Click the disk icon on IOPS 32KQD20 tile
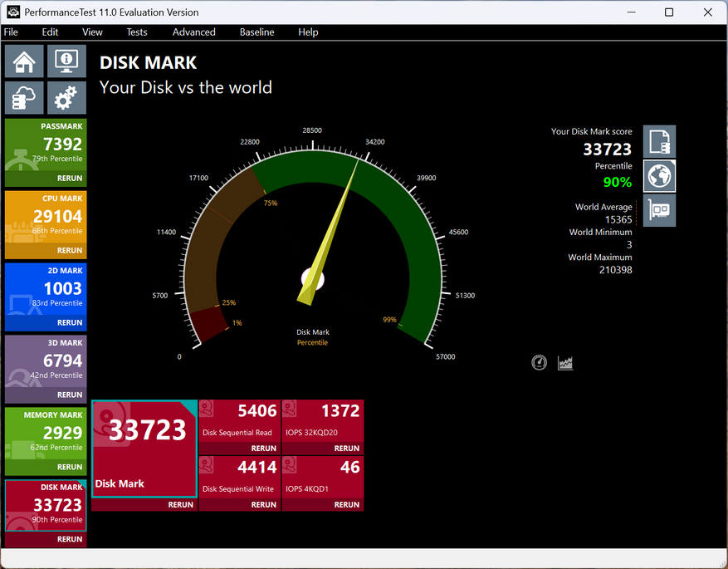The image size is (728, 569). [x=289, y=409]
